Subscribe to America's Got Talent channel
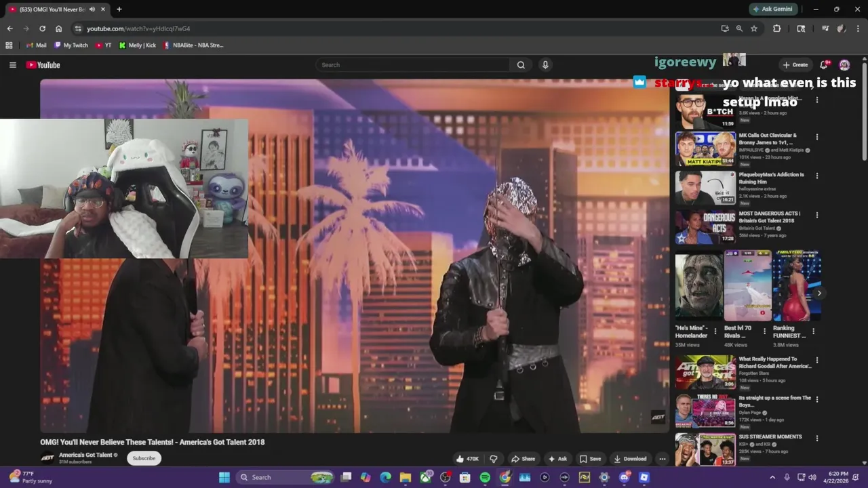This screenshot has width=868, height=488. click(144, 458)
